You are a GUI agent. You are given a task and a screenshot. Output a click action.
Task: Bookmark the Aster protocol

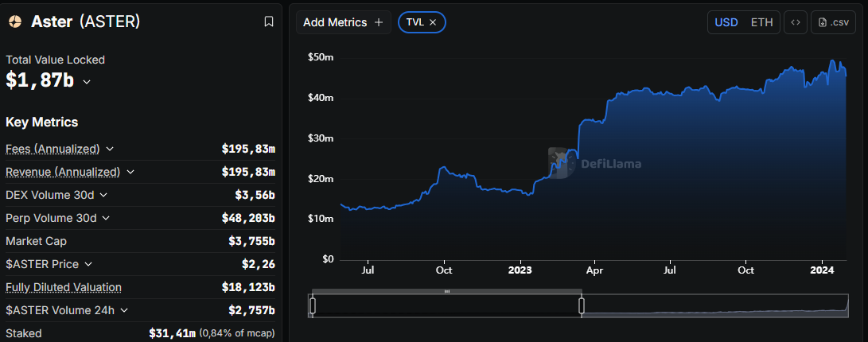(268, 21)
